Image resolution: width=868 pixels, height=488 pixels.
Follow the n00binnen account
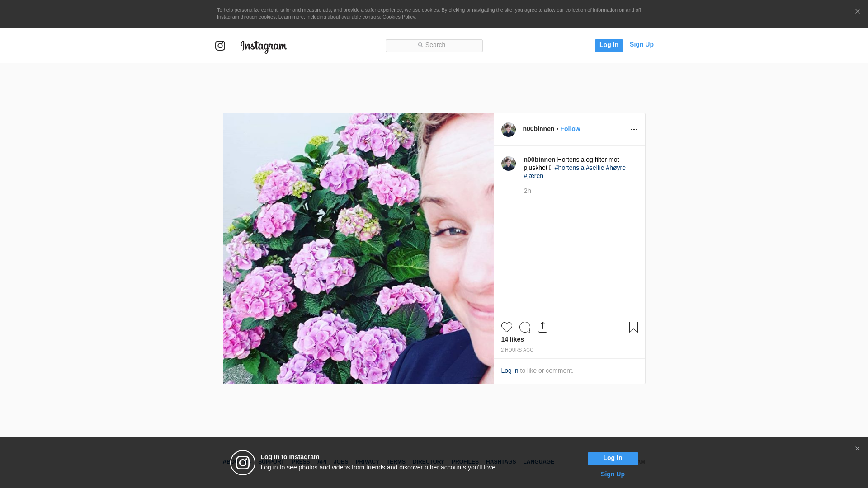(x=570, y=129)
